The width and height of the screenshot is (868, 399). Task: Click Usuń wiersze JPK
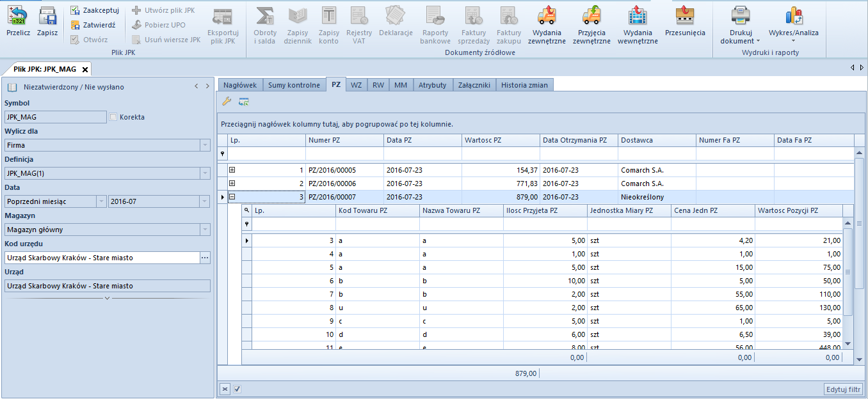tap(166, 40)
